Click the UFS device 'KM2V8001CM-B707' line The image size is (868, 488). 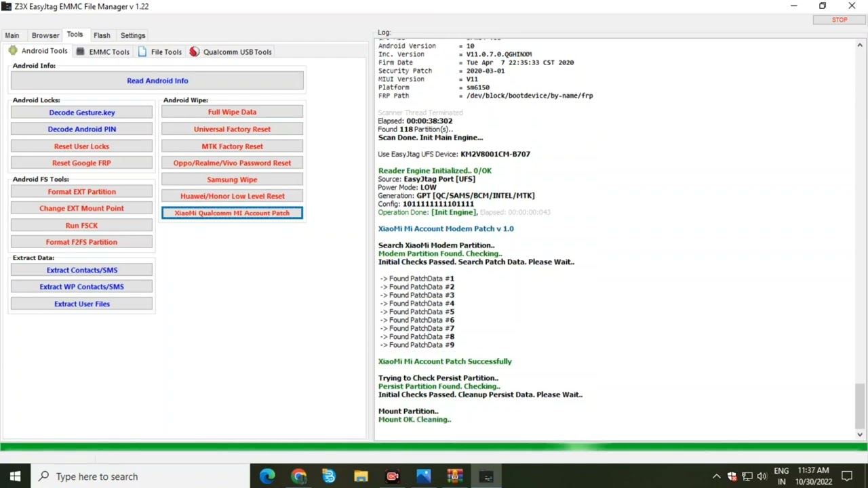click(454, 154)
